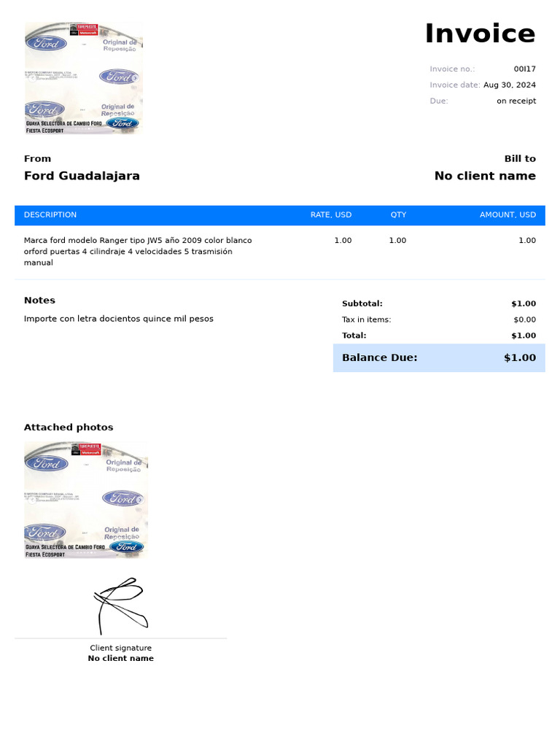Click invoice number 00I17
Viewport: 560px width, 747px height.
click(x=524, y=69)
